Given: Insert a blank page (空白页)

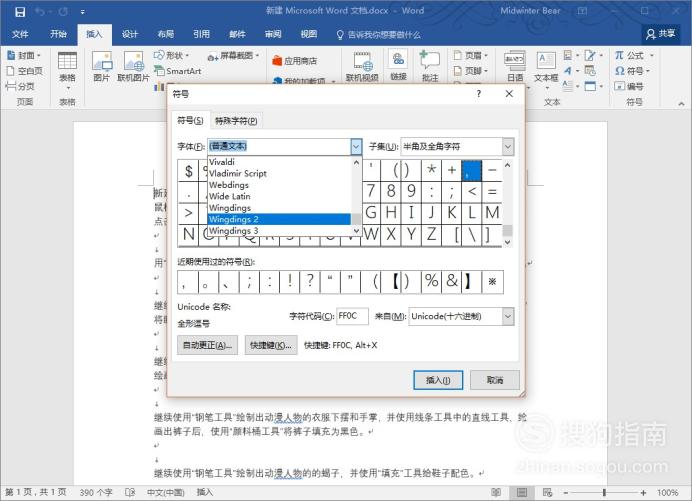Looking at the screenshot, I should [24, 71].
